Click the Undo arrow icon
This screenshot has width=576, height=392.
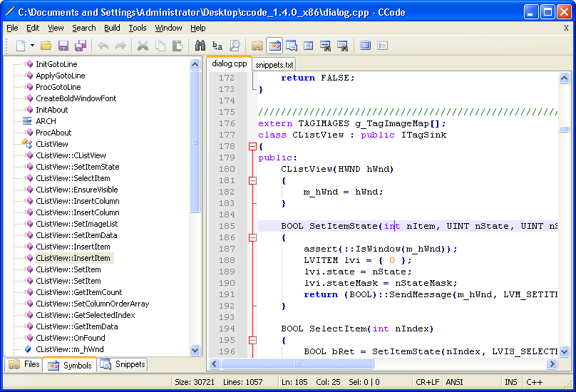pyautogui.click(x=103, y=46)
